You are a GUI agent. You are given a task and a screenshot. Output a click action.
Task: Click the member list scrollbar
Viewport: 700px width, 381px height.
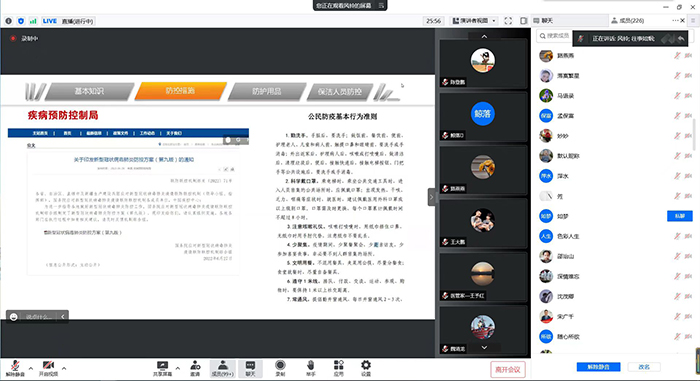tap(694, 134)
